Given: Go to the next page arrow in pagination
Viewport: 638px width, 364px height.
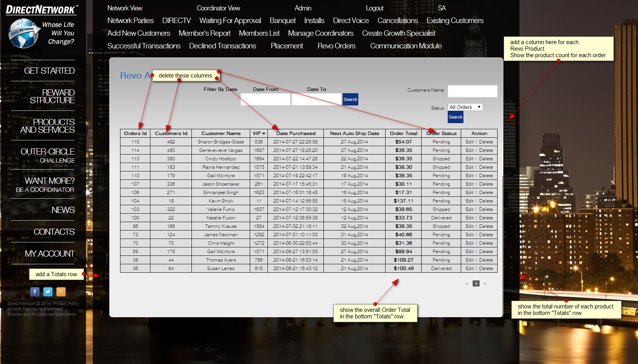Looking at the screenshot, I should (x=485, y=284).
